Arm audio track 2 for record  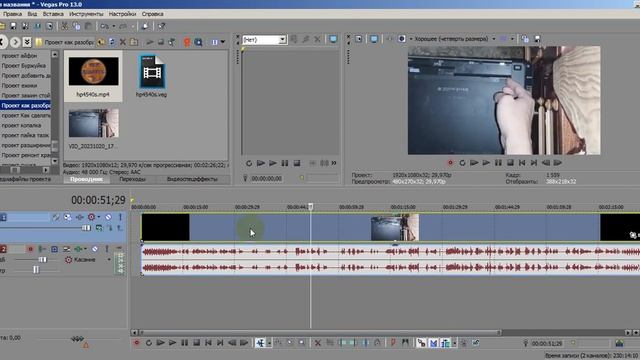(30, 249)
